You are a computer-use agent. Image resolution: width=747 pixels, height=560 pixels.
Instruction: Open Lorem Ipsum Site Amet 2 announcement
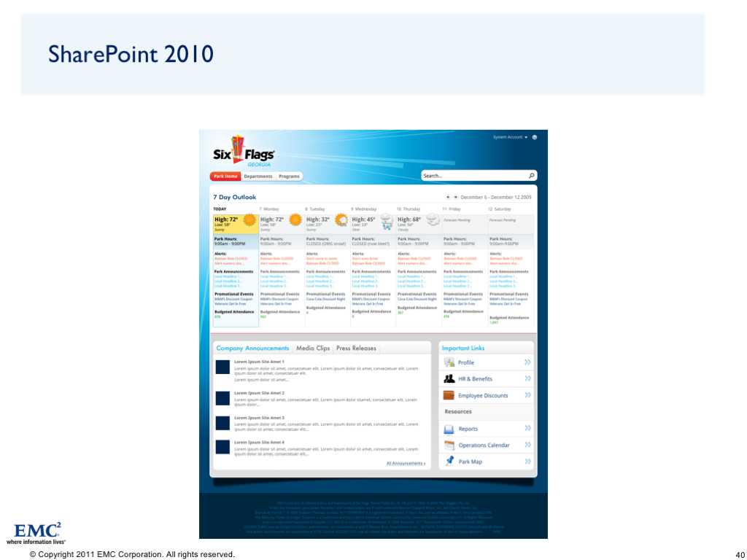259,393
